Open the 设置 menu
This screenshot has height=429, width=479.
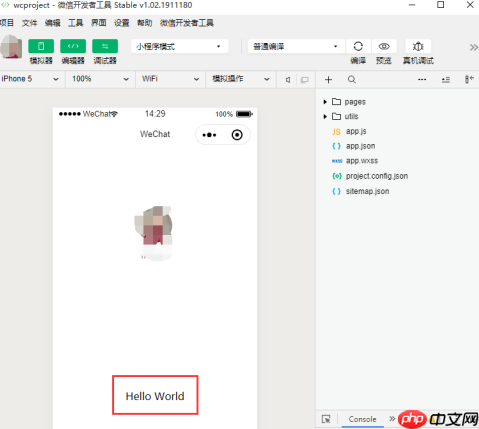pyautogui.click(x=122, y=23)
